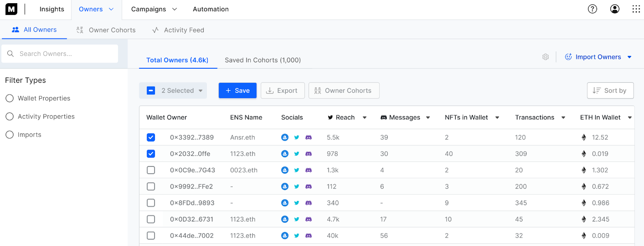The image size is (644, 246).
Task: Uncheck the 0x3392..7389 wallet checkbox
Action: tap(151, 137)
